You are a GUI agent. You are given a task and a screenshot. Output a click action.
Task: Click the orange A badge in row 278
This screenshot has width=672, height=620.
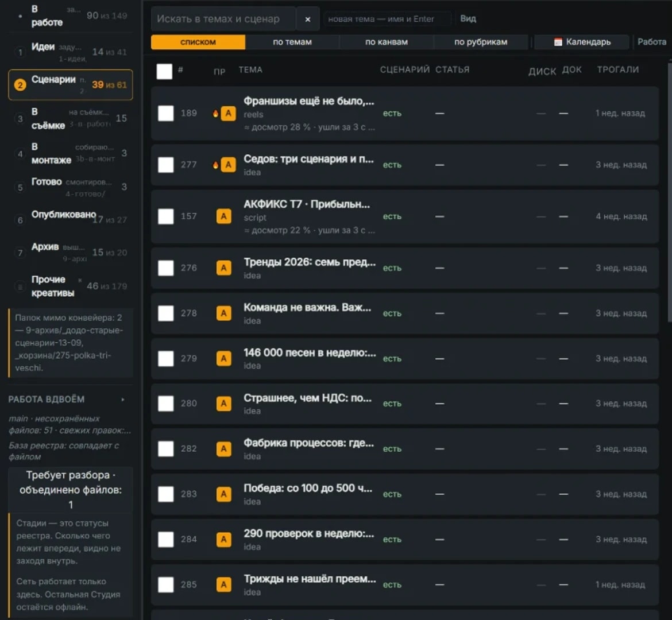tap(224, 313)
